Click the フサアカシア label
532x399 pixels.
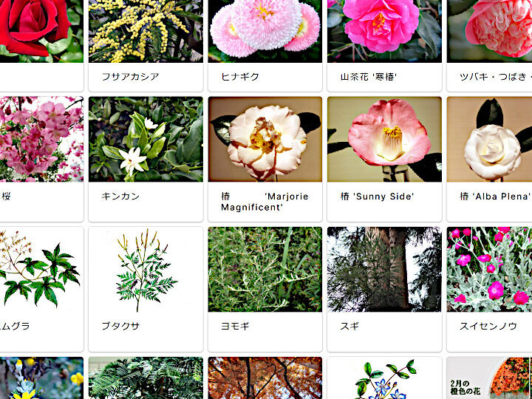(130, 77)
